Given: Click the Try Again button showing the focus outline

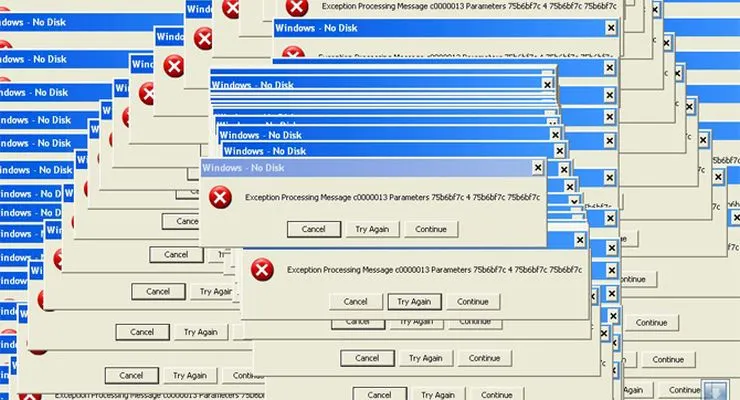Looking at the screenshot, I should point(414,301).
